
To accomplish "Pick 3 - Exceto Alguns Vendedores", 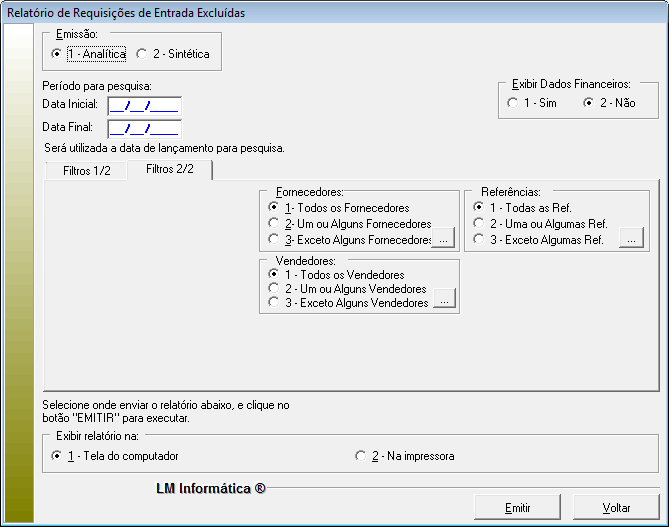I will tap(274, 303).
